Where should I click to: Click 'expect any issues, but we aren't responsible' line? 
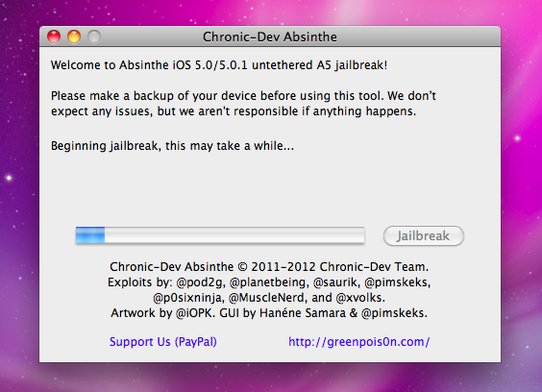[234, 111]
